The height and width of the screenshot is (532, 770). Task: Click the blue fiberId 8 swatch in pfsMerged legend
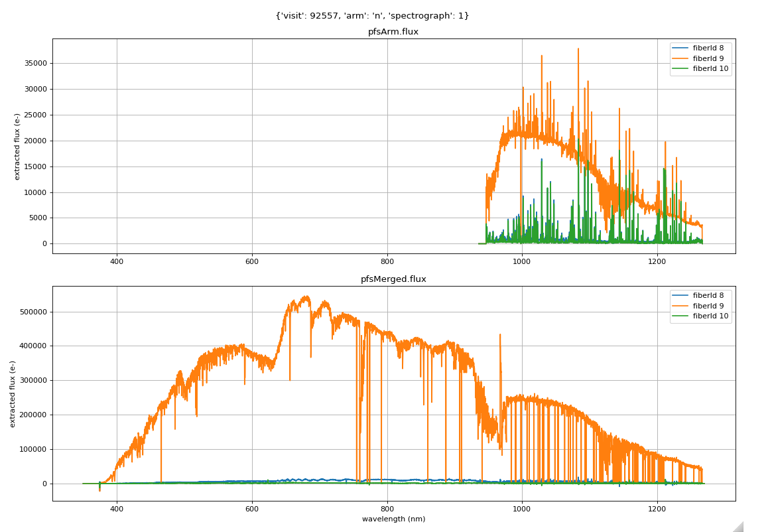point(680,295)
